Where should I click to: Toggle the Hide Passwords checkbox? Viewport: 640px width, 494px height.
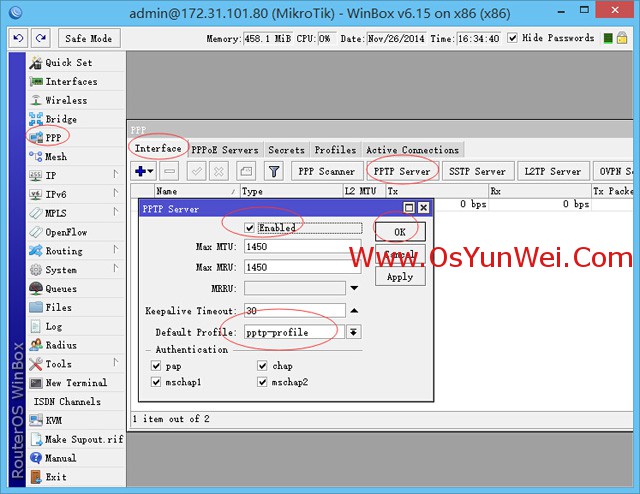(x=512, y=38)
